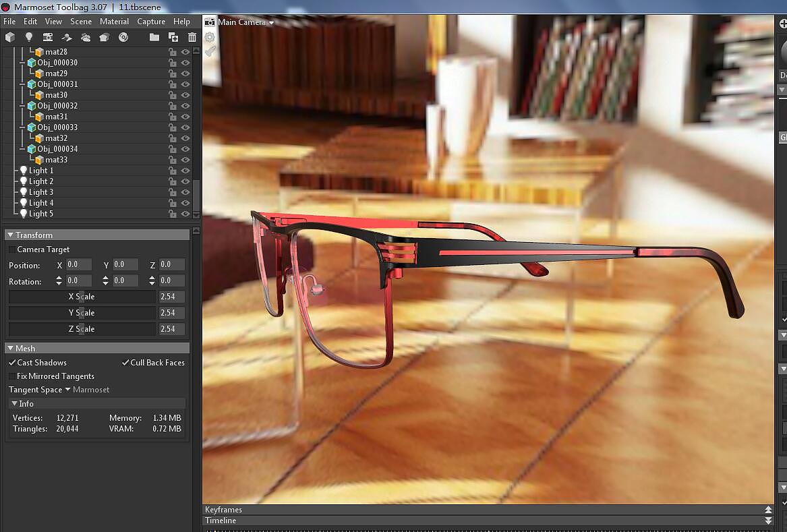Collapse the Obj_000032 tree node
This screenshot has height=532, width=787.
click(22, 106)
